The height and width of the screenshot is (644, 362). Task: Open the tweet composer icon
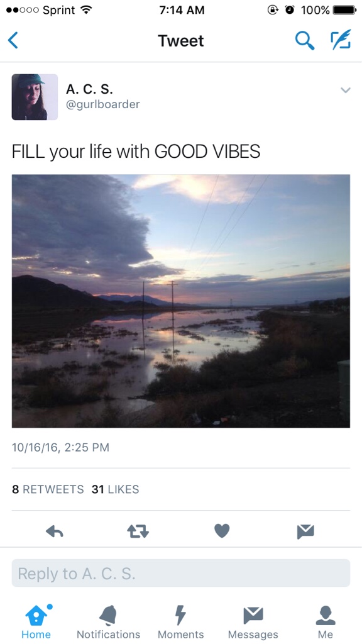point(340,40)
